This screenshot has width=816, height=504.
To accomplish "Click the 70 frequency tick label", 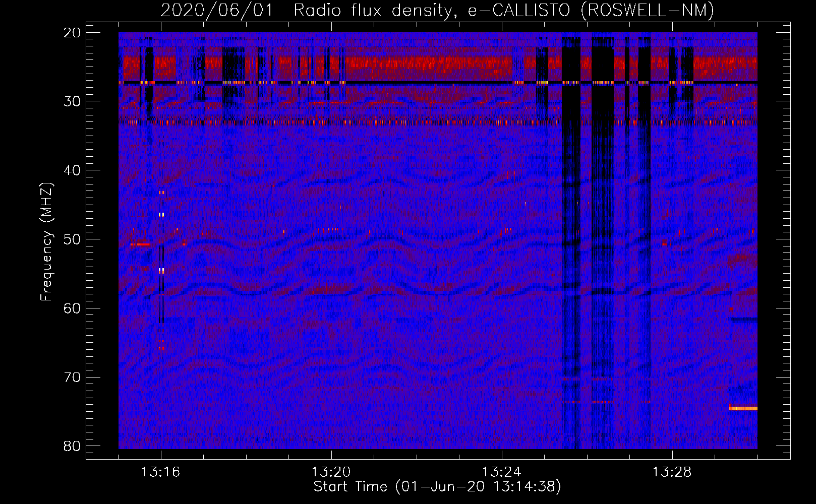I will click(x=73, y=377).
